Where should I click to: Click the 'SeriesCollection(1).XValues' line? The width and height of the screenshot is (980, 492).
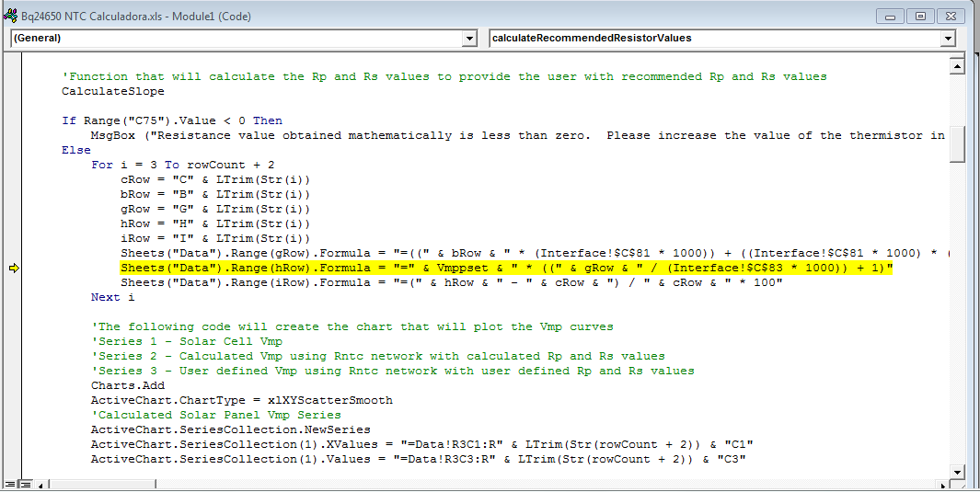(x=421, y=444)
